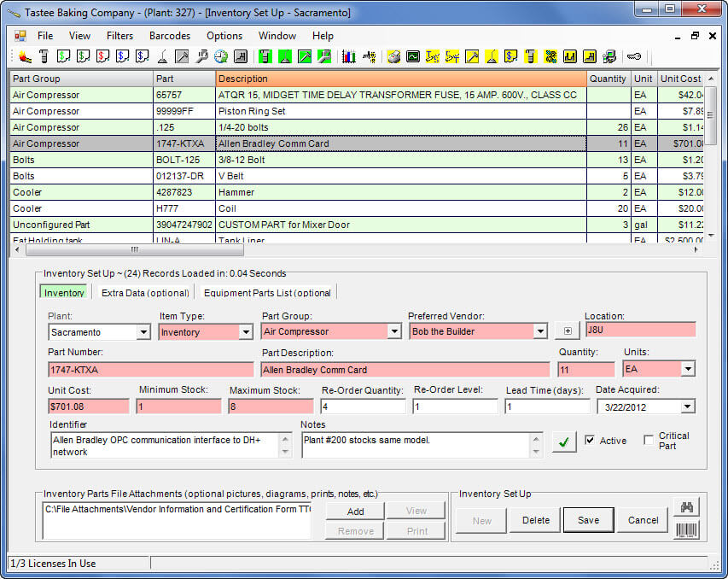This screenshot has width=728, height=579.
Task: Click the green checkmark beside the Notes field
Action: [563, 442]
